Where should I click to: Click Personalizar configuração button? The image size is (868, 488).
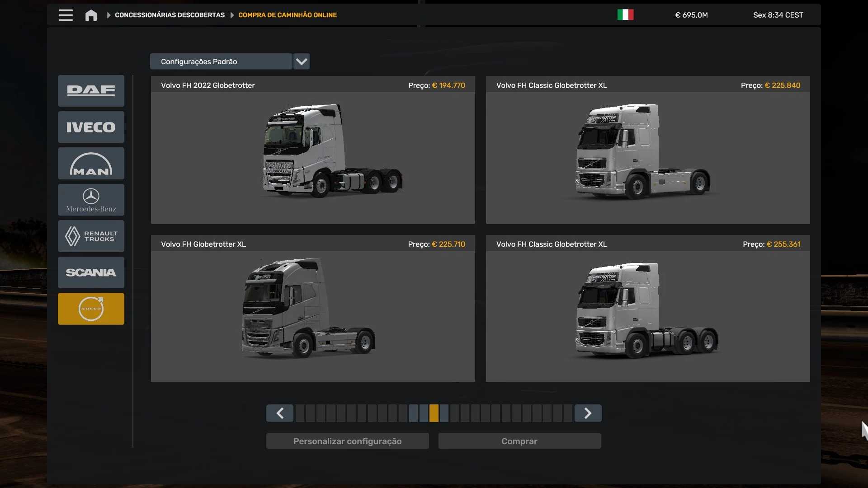347,441
